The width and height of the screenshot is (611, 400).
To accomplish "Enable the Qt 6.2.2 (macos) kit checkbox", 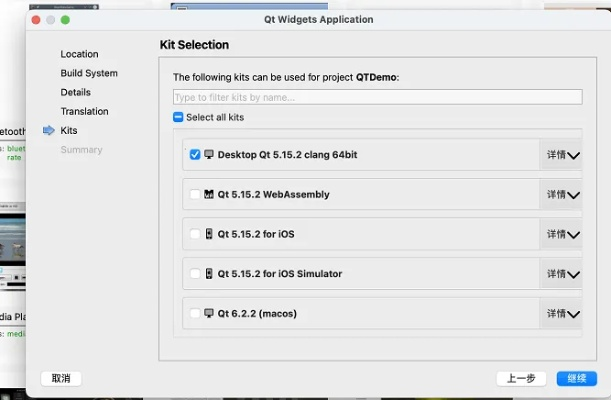I will tap(194, 314).
